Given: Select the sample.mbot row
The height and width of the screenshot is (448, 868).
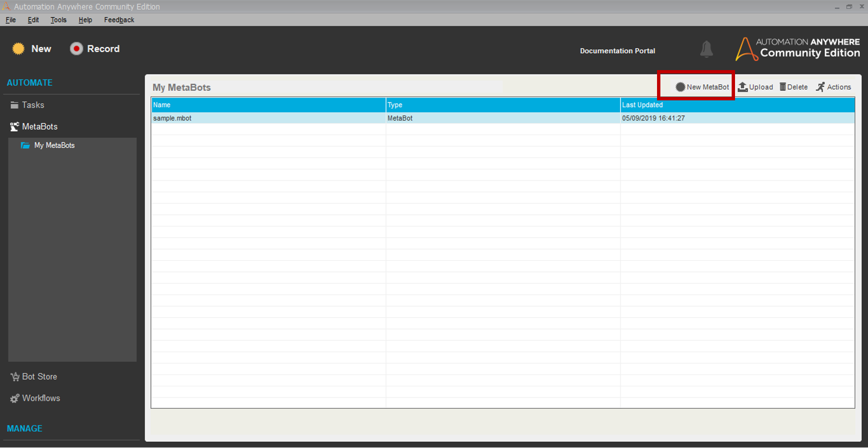Looking at the screenshot, I should 172,118.
